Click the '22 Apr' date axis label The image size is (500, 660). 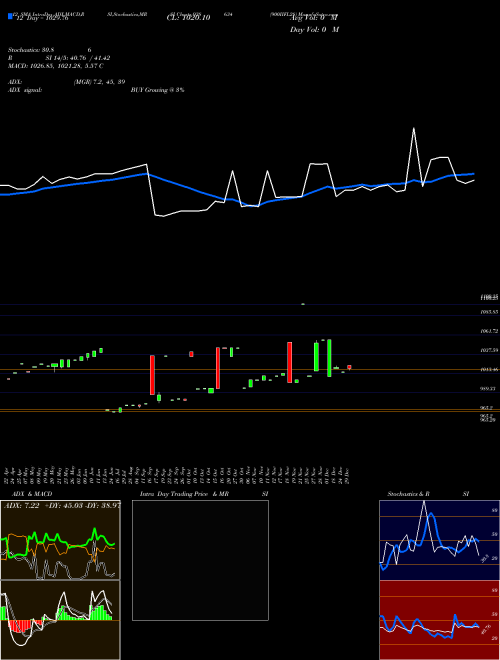click(x=8, y=475)
